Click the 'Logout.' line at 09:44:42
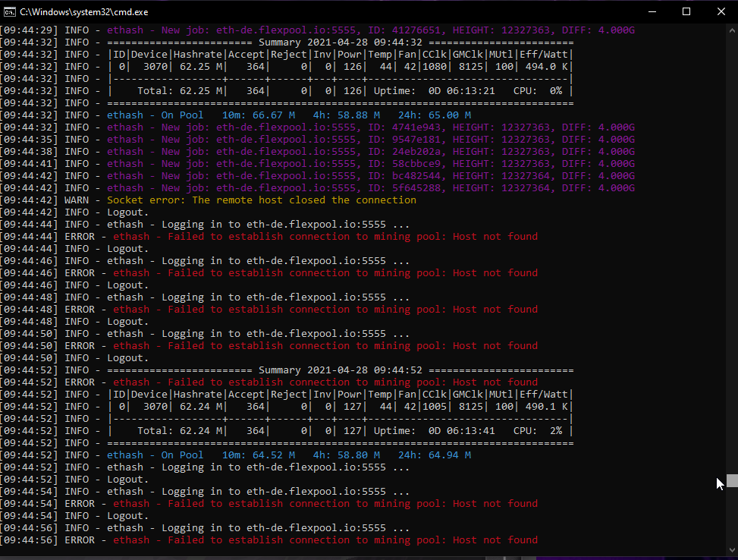 (127, 212)
